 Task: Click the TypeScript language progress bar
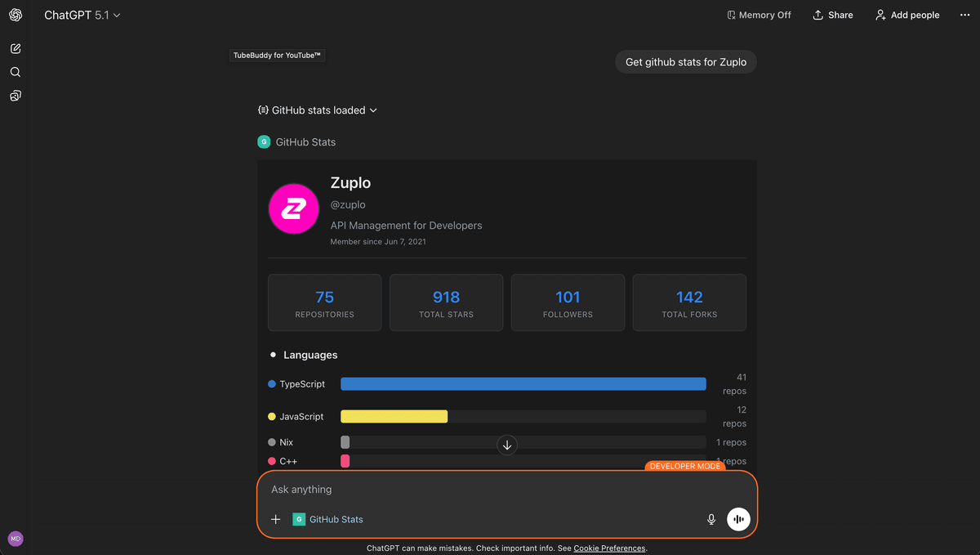coord(523,383)
